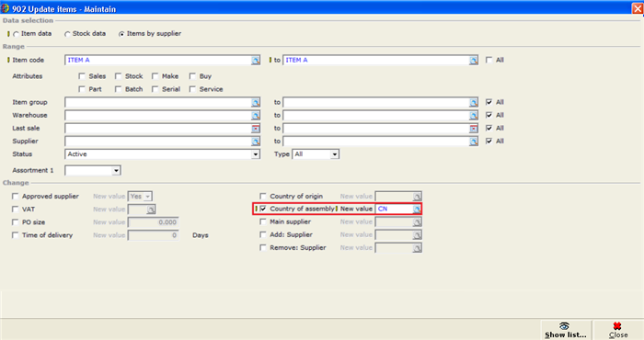Open the Type dropdown

pos(335,154)
